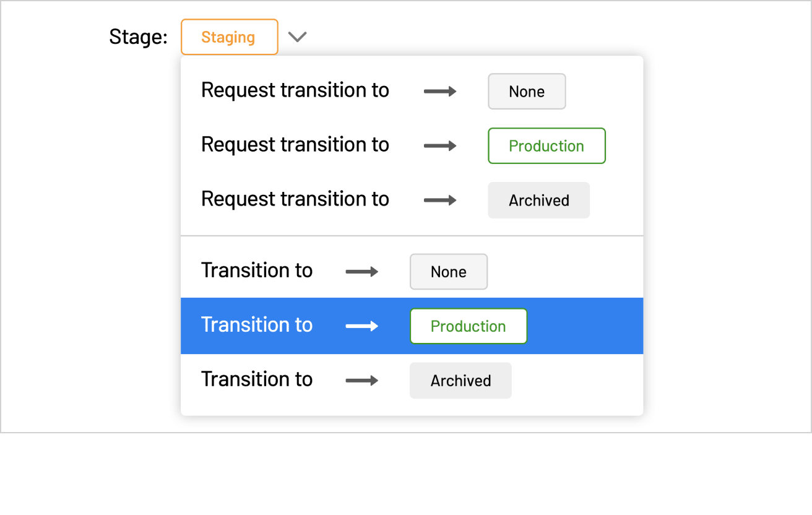
Task: Click the None badge in request section
Action: pos(527,92)
